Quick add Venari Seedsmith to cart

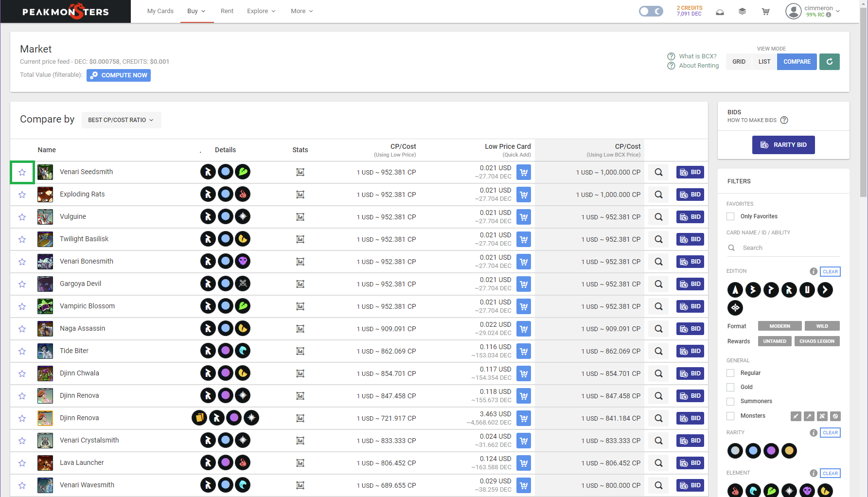[x=524, y=172]
